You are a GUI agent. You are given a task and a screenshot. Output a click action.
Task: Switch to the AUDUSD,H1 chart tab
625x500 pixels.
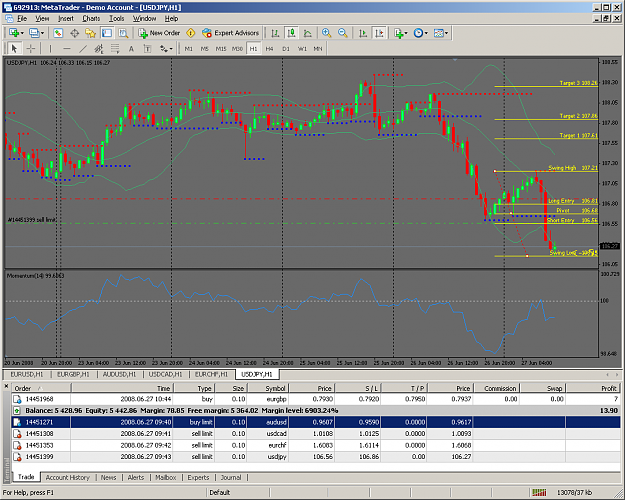click(x=119, y=374)
